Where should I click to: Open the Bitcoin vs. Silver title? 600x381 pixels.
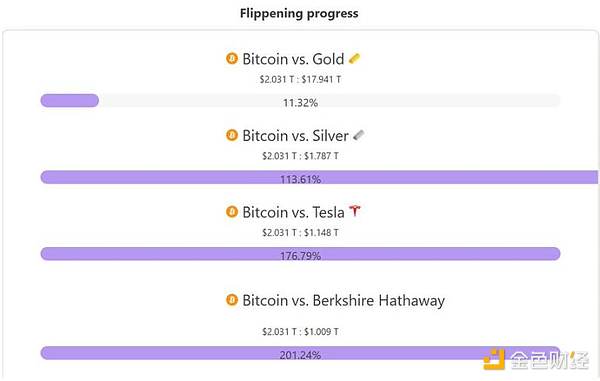coord(295,135)
